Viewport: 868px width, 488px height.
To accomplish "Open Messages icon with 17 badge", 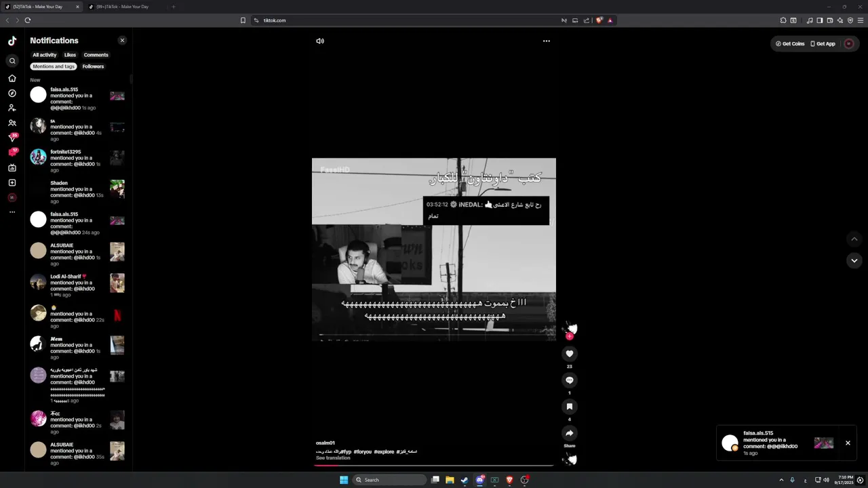I will (12, 152).
